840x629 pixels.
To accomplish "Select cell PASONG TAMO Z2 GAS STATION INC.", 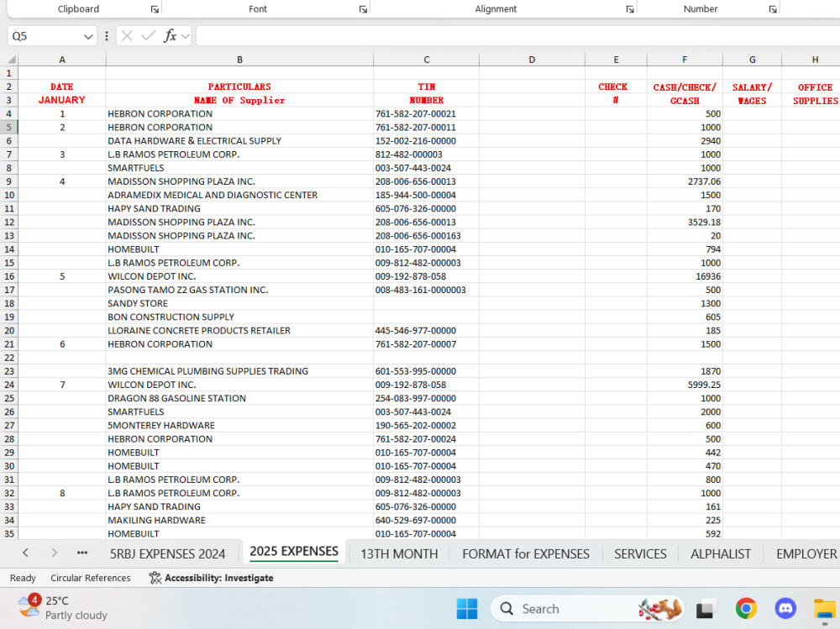I will 239,290.
